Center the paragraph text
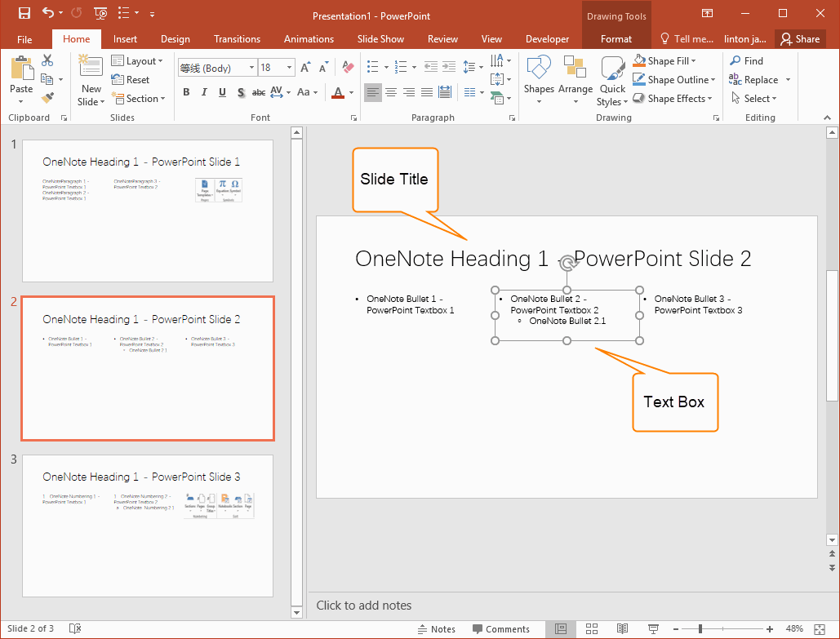This screenshot has width=840, height=639. 391,93
